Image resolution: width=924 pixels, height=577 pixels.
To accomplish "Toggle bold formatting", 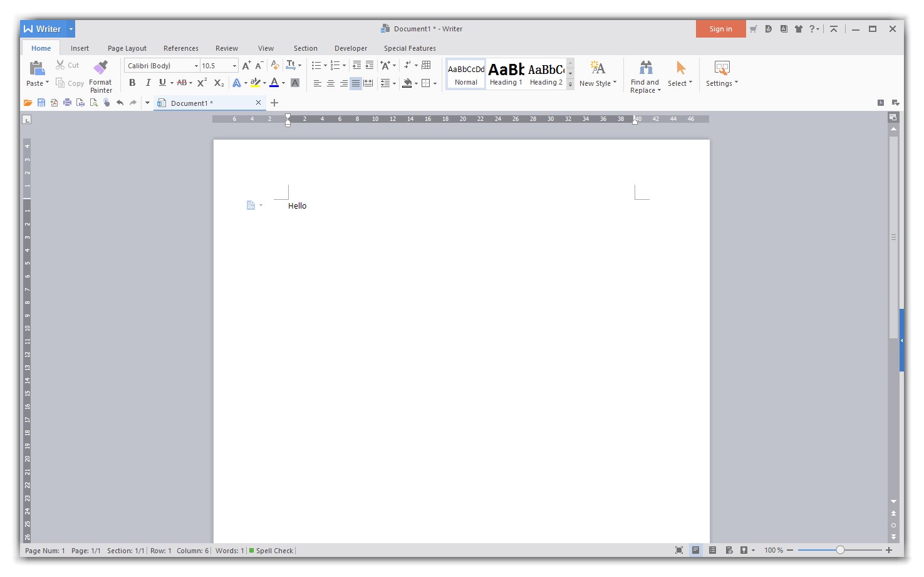I will point(132,82).
